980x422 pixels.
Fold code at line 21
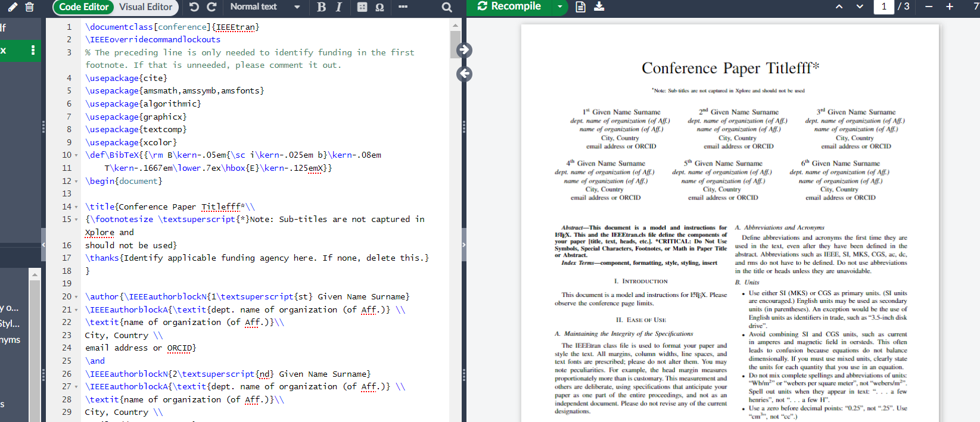(76, 310)
